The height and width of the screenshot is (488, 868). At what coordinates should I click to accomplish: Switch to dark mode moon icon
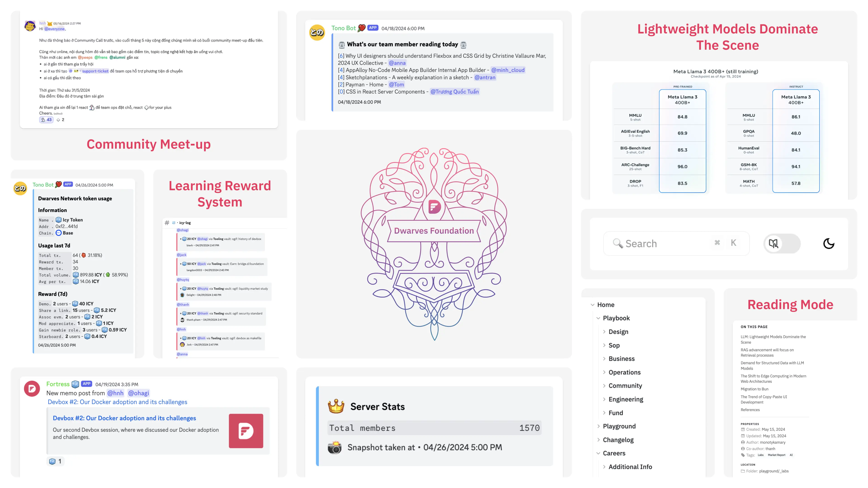coord(829,243)
